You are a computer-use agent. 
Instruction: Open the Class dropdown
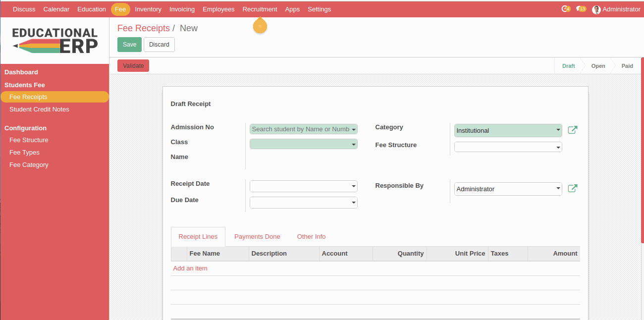point(354,144)
